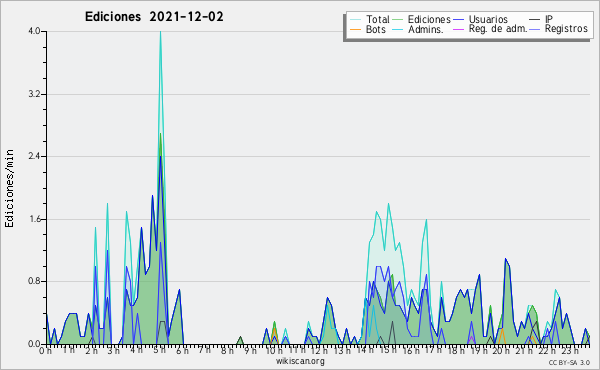Click the Registros legend label
Image resolution: width=600 pixels, height=370 pixels.
566,29
